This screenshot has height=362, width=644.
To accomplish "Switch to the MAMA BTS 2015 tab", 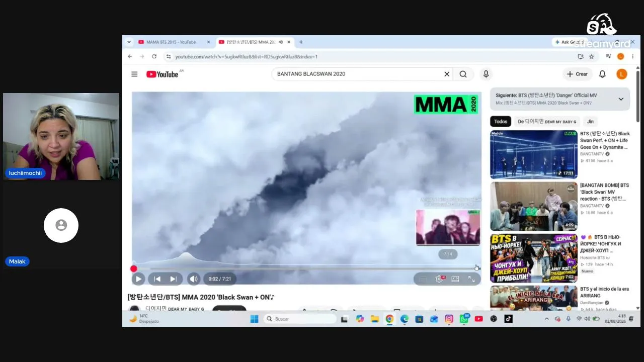I will (174, 42).
